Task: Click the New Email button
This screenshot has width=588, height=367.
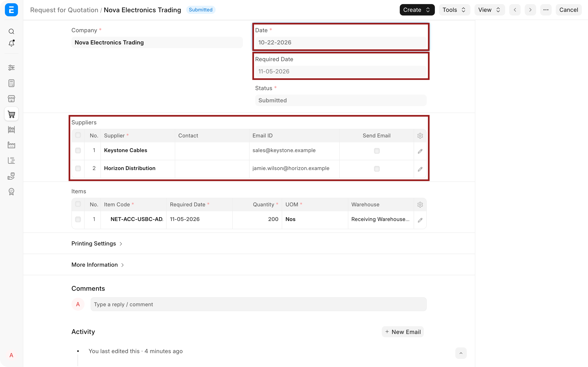Action: click(403, 332)
